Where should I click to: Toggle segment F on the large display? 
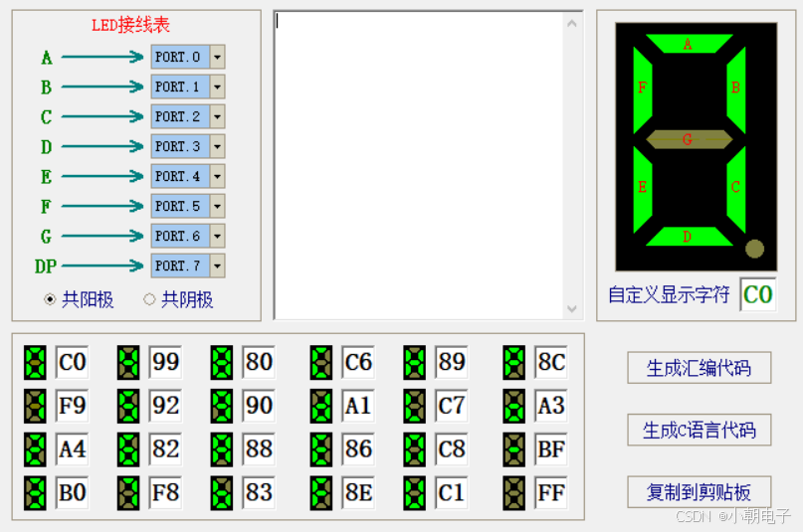tap(642, 90)
